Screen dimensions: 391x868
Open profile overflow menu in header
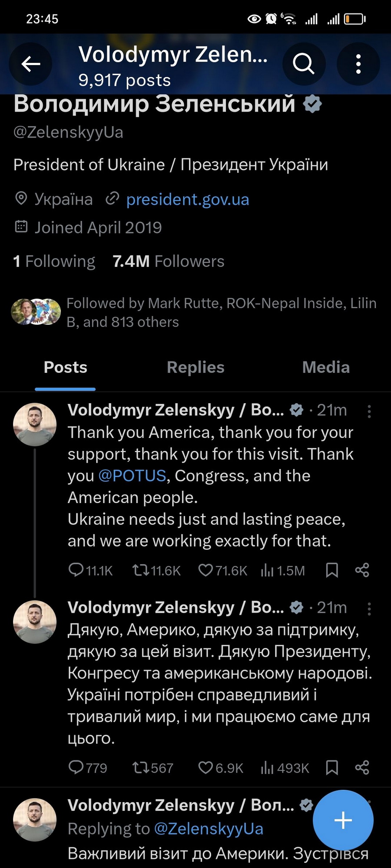[358, 64]
